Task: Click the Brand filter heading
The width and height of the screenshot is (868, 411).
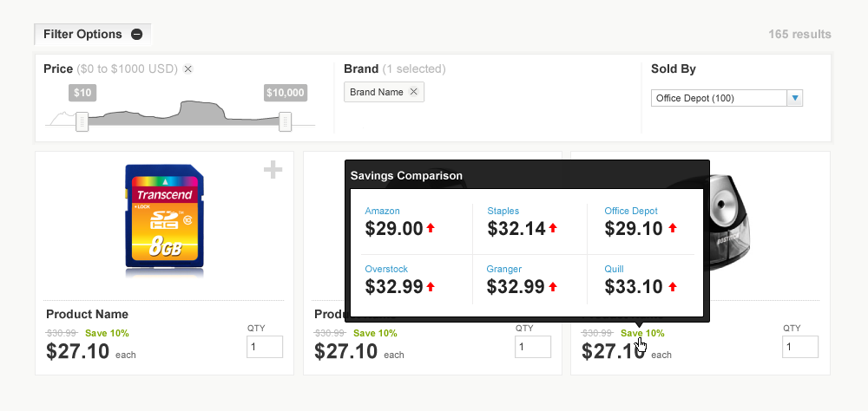Action: pos(361,69)
